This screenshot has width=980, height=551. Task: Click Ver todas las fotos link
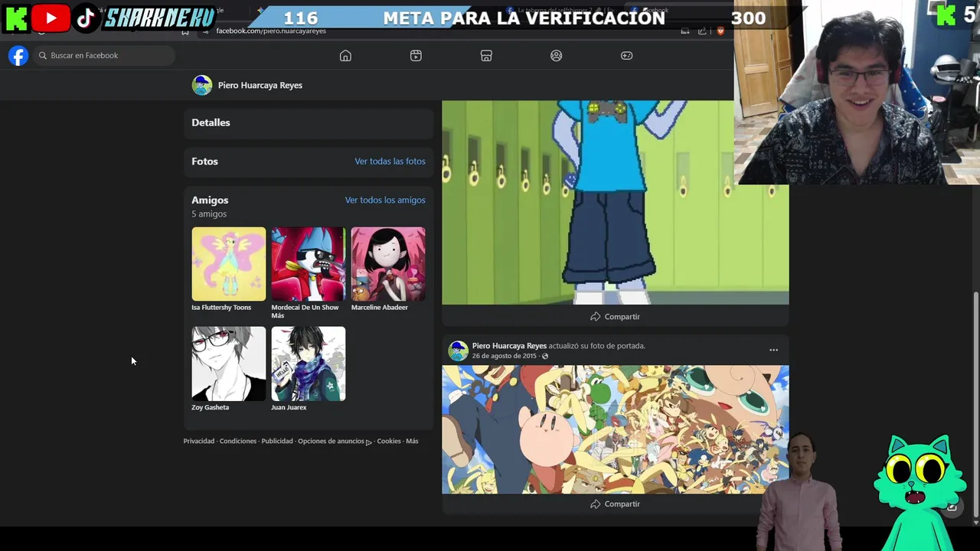point(390,161)
